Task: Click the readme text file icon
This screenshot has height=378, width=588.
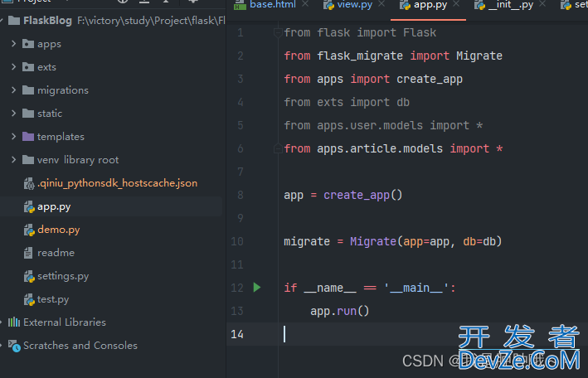Action: (28, 253)
